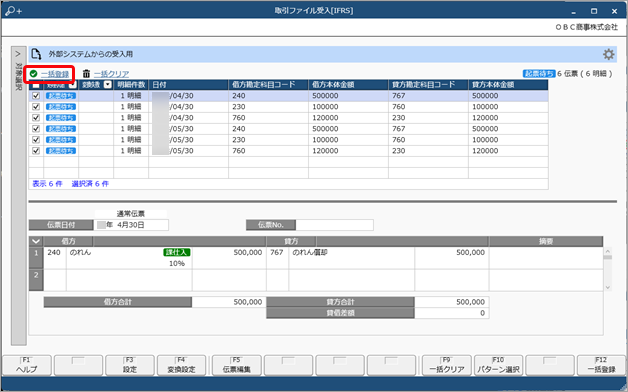Click the 一括クリア link above the table
The width and height of the screenshot is (628, 392).
point(111,74)
